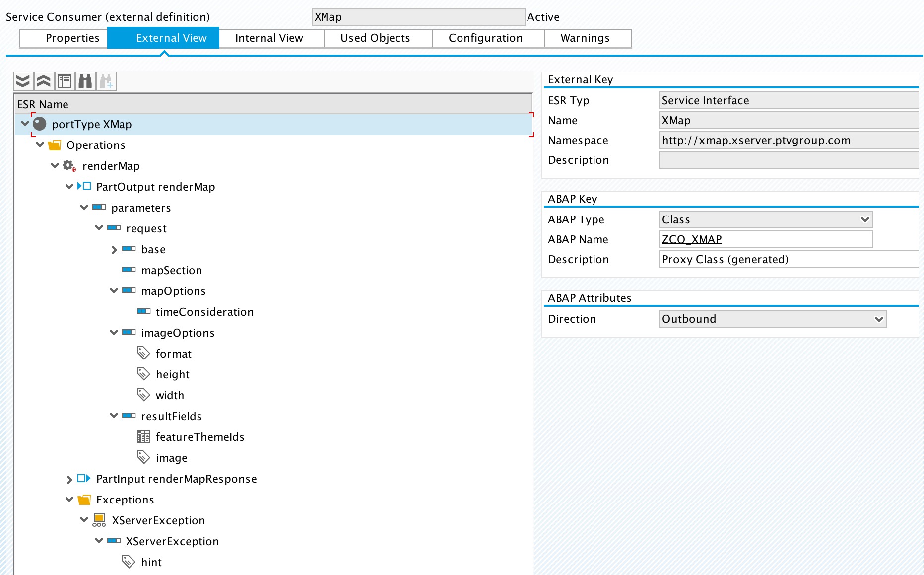924x575 pixels.
Task: Open the ABAP Type dropdown
Action: [865, 219]
